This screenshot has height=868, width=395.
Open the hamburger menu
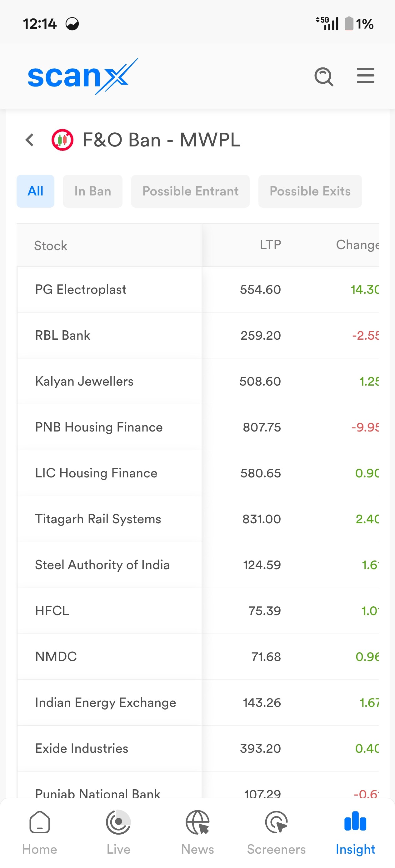pos(365,76)
